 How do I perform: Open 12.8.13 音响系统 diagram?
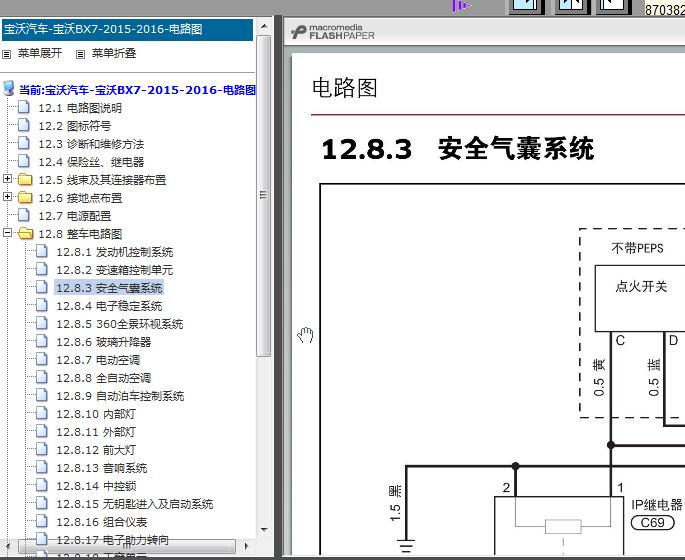[101, 468]
